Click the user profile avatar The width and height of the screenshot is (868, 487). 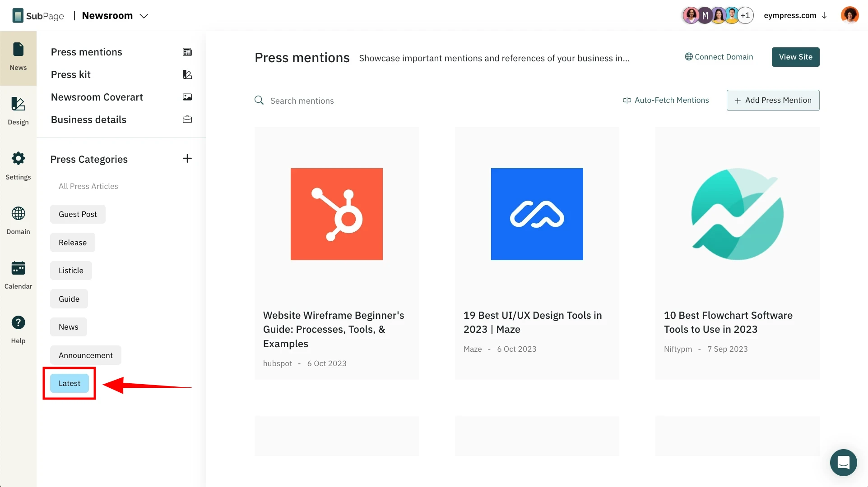pos(849,15)
